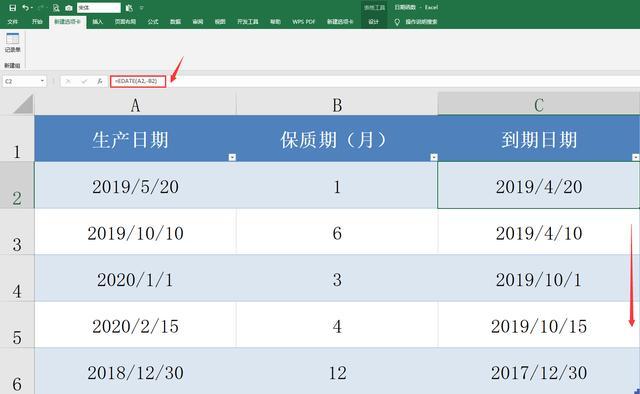
Task: Switch to the 页面布局 tab
Action: click(125, 22)
